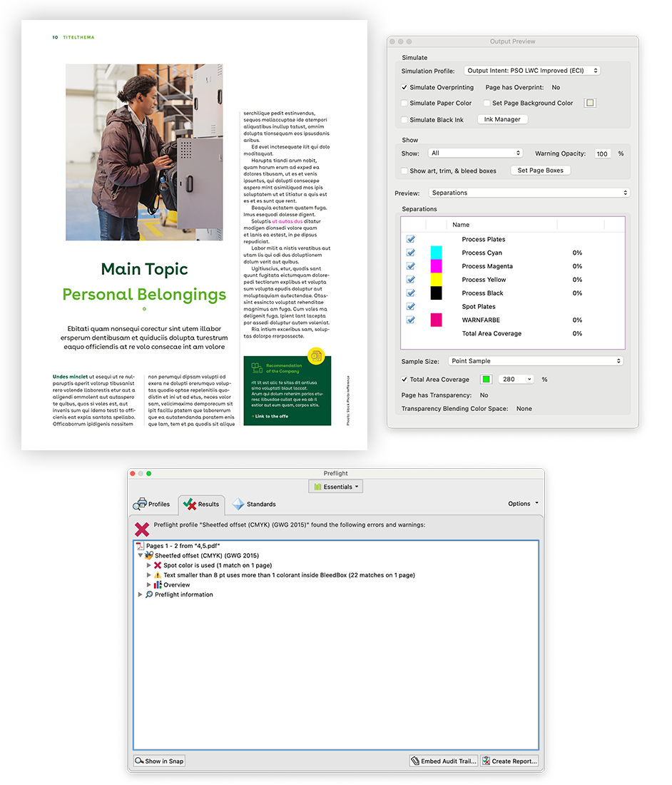Open the Essentials library dropdown

point(336,487)
